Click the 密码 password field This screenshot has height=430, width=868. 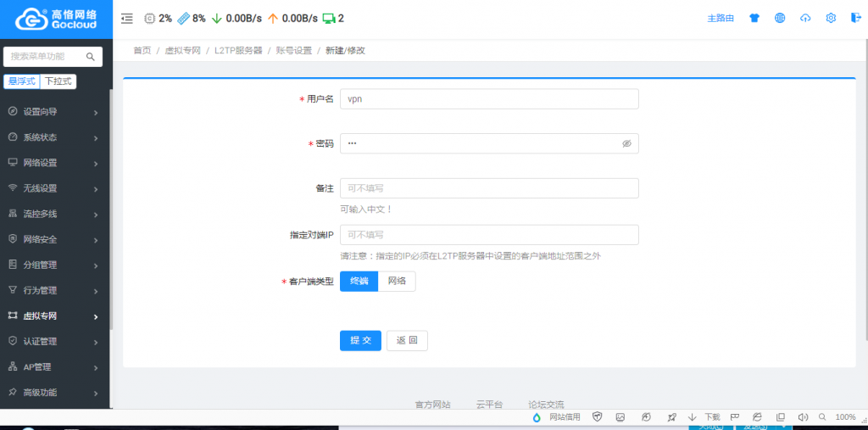[489, 143]
